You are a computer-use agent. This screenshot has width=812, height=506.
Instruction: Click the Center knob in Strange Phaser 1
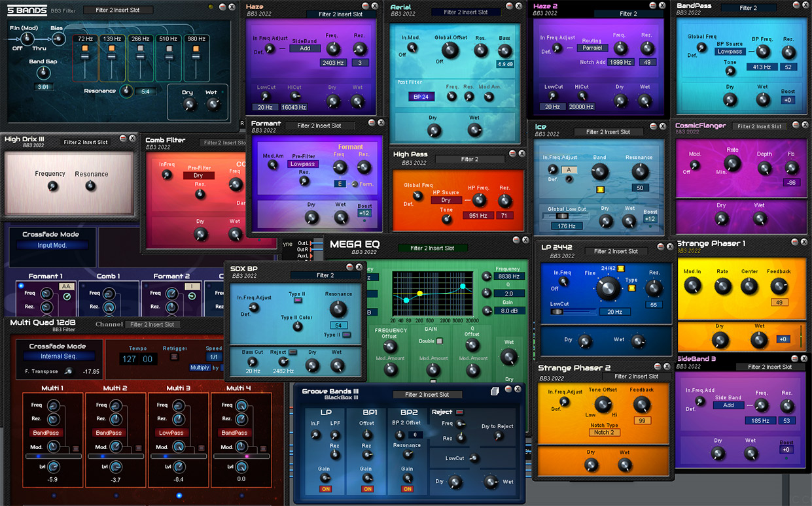(750, 286)
